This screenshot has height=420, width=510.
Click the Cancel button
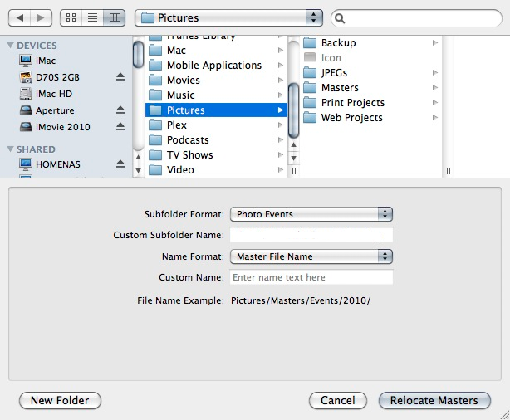(x=338, y=400)
